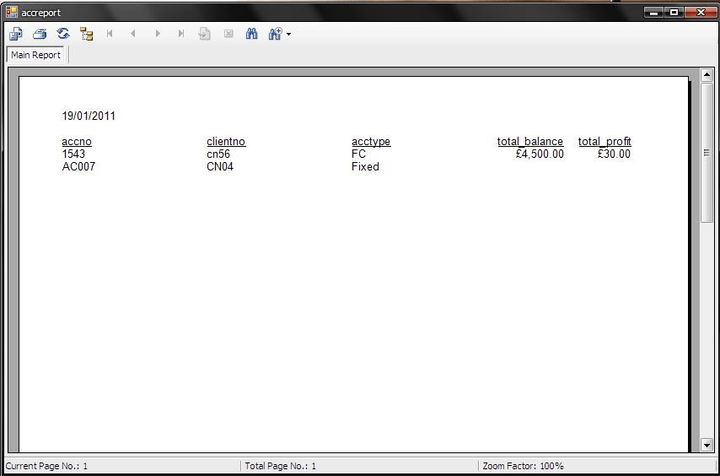Viewport: 720px width, 476px height.
Task: Go to the next page arrow
Action: click(x=158, y=34)
